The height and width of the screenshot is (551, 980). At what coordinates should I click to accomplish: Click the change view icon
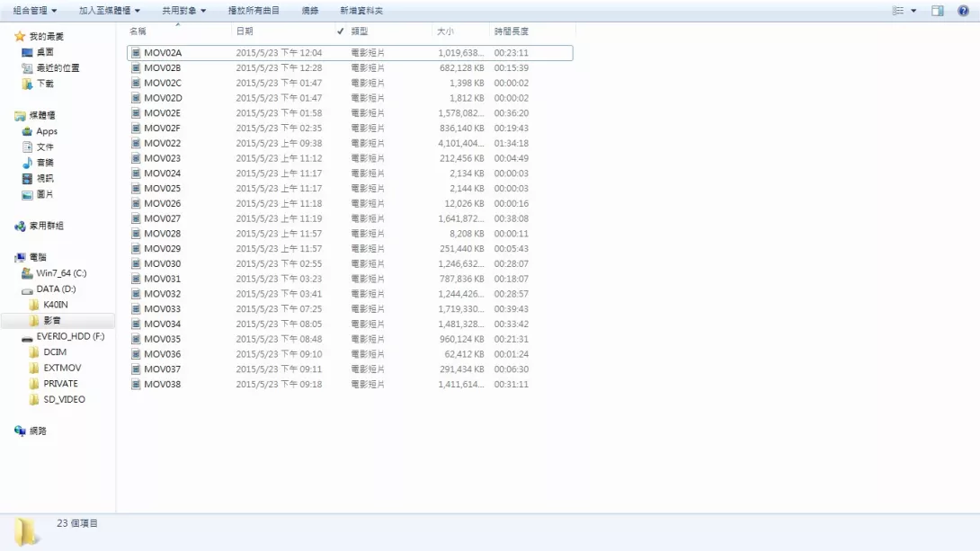897,11
